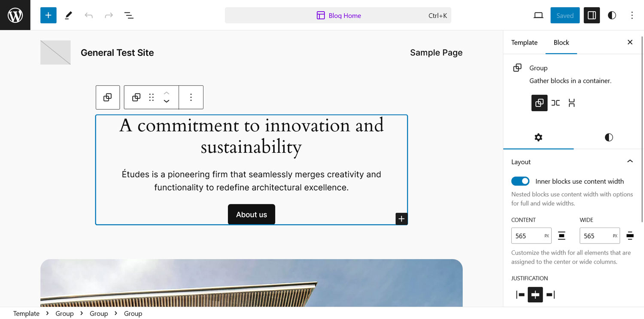The height and width of the screenshot is (319, 644).
Task: Collapse the Layout panel
Action: tap(630, 161)
